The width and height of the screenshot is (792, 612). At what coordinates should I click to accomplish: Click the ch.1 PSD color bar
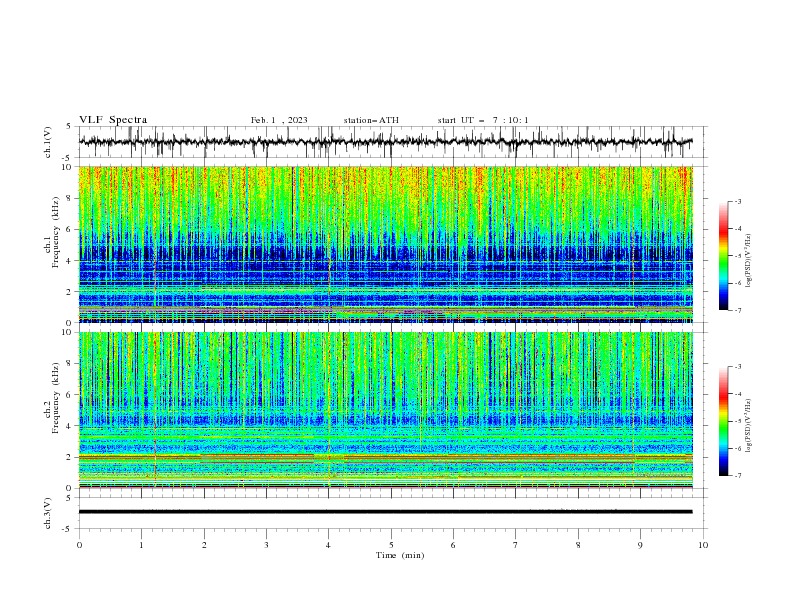(724, 256)
